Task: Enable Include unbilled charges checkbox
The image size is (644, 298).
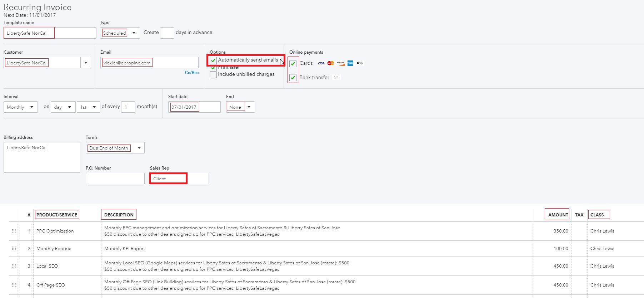Action: [213, 74]
